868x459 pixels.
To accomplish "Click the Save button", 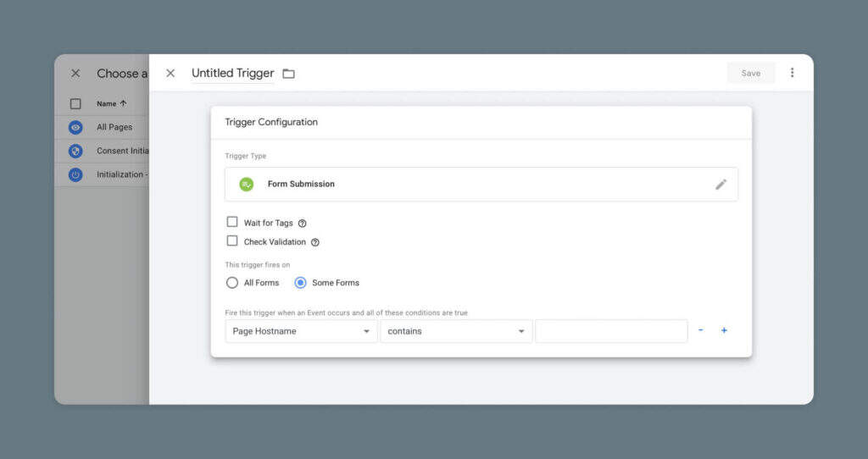I will pyautogui.click(x=750, y=73).
